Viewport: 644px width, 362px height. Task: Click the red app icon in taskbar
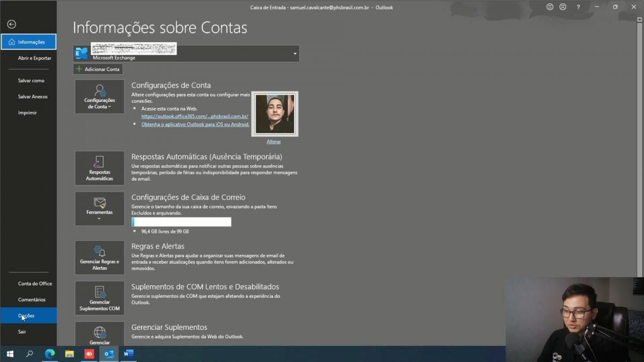click(x=89, y=354)
